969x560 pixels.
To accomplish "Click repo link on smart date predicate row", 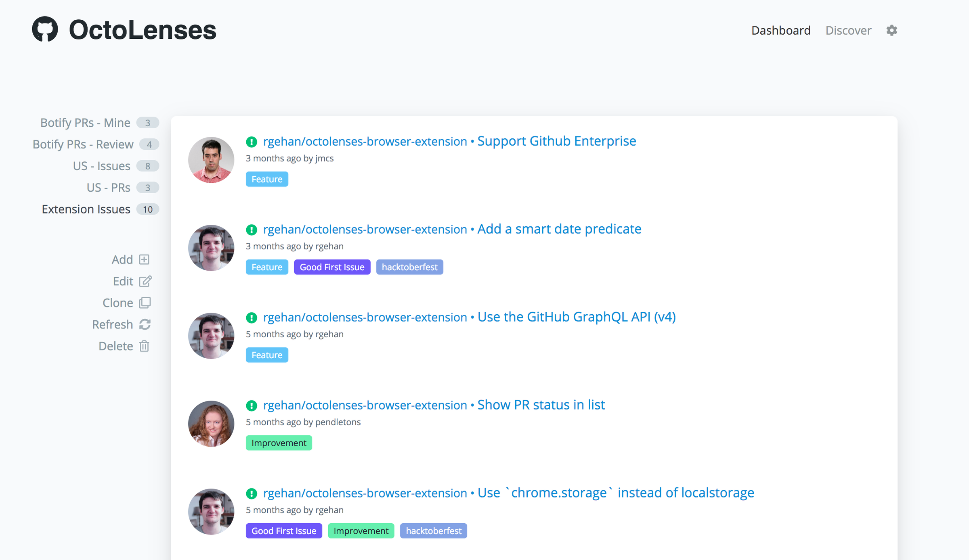I will (365, 230).
